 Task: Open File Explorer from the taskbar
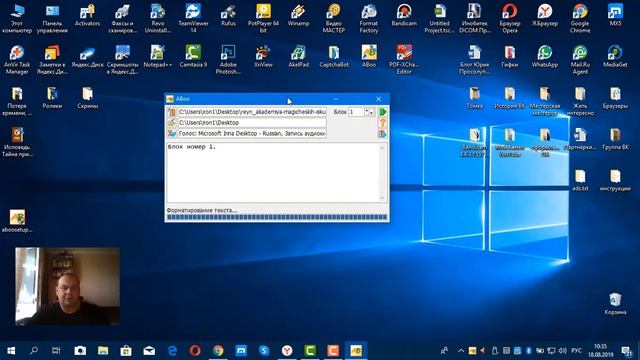coord(103,351)
